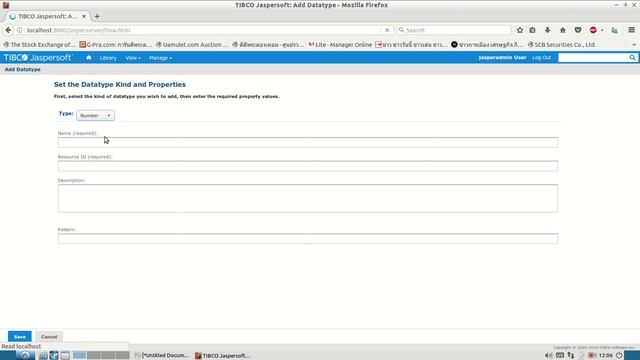Screen dimensions: 640x360
Task: Switch to TIBCO Jaspersoft taskbar window
Action: click(223, 356)
